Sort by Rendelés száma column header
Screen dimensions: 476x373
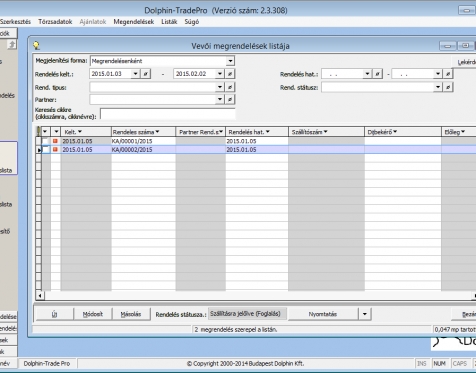coord(143,132)
